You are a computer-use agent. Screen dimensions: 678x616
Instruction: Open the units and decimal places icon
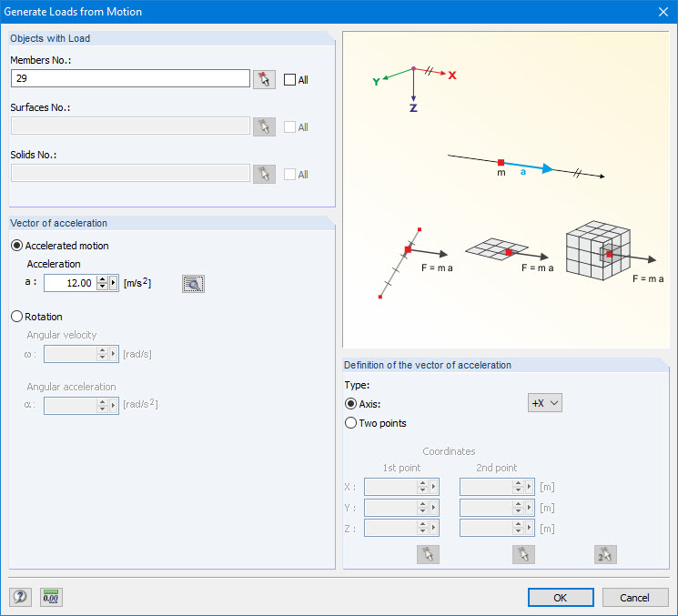point(51,597)
